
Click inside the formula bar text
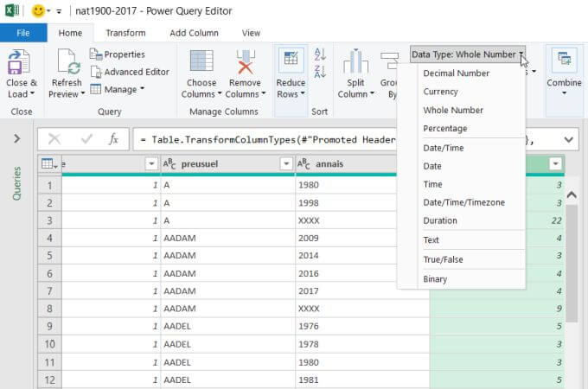pyautogui.click(x=267, y=140)
